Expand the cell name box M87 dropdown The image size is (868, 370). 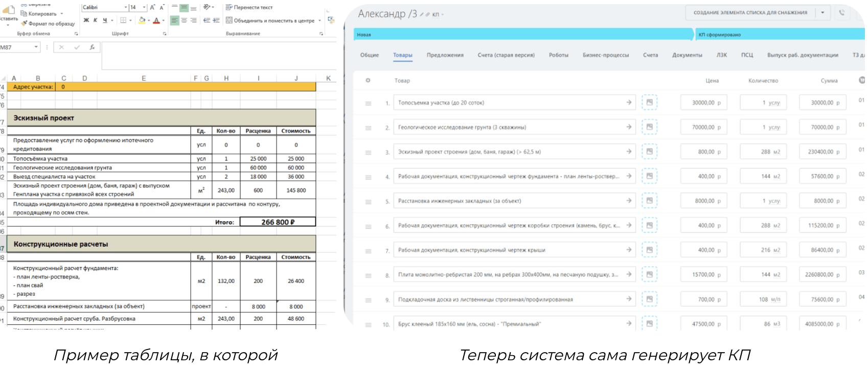coord(36,47)
